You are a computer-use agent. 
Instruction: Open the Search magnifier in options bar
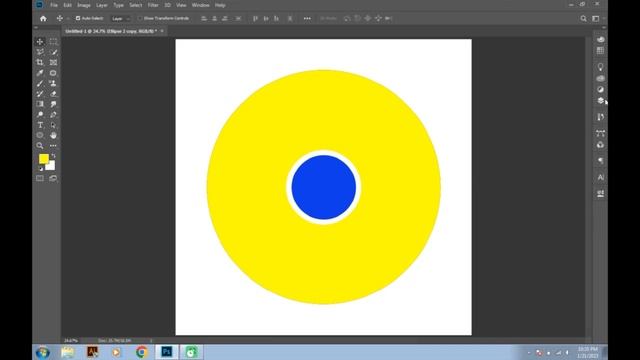click(x=584, y=18)
